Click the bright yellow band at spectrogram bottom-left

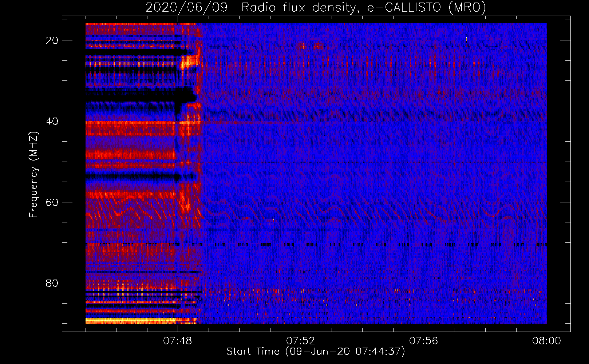(x=130, y=321)
